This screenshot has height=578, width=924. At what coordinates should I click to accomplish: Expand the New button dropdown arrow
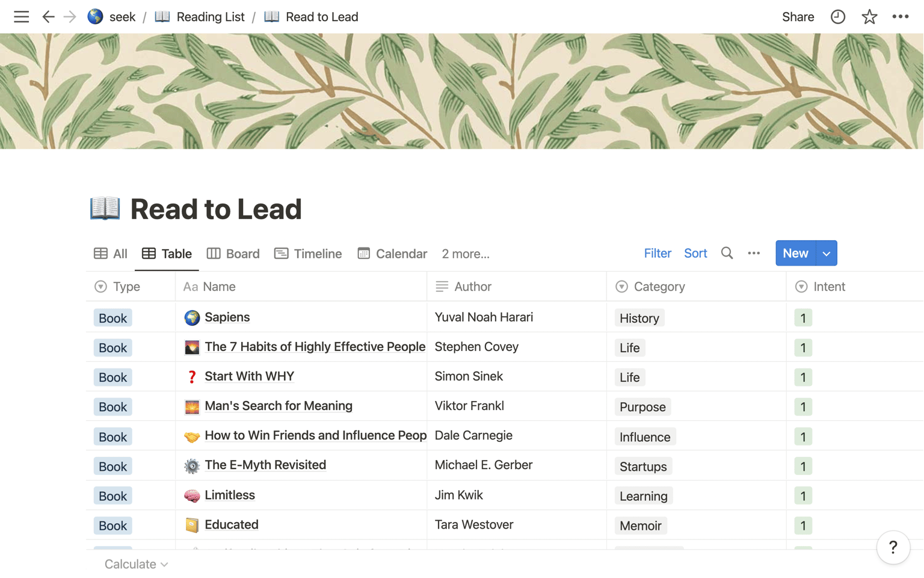pyautogui.click(x=827, y=253)
